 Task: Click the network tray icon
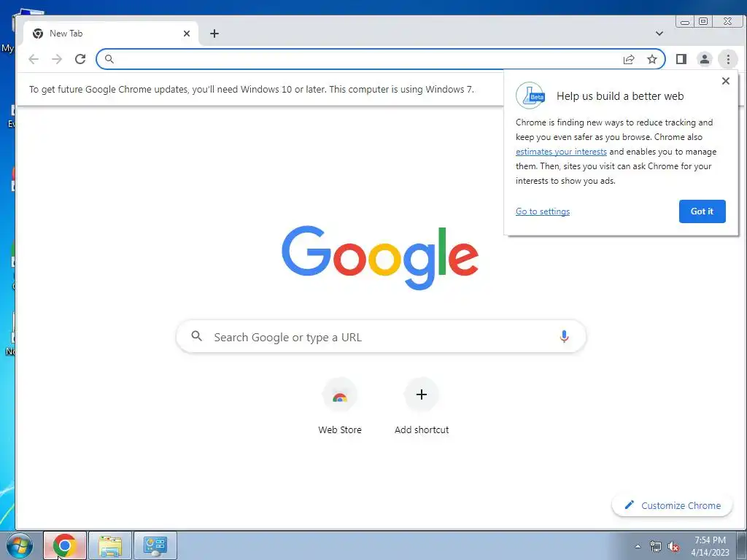[x=656, y=546]
